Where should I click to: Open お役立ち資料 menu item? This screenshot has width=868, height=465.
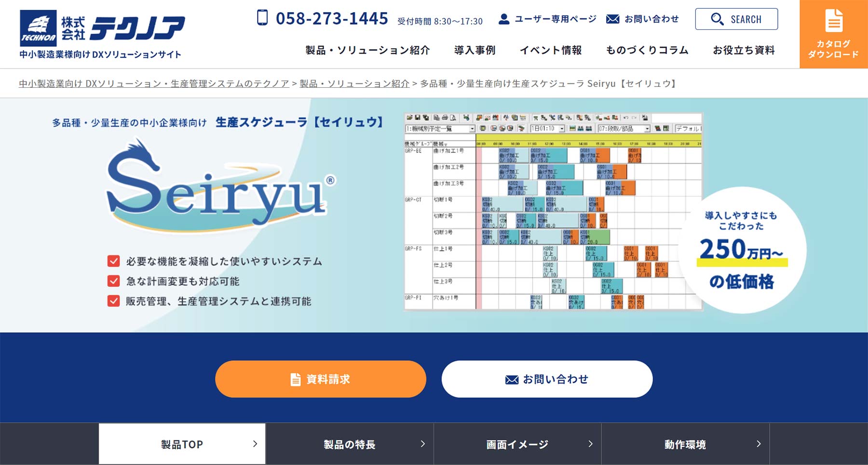pos(744,50)
